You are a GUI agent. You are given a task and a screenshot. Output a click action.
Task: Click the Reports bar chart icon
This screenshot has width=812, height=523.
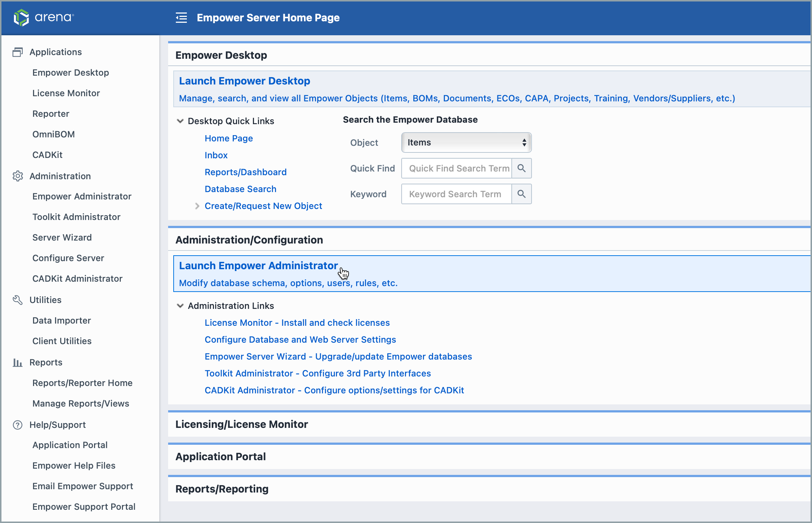pos(18,363)
